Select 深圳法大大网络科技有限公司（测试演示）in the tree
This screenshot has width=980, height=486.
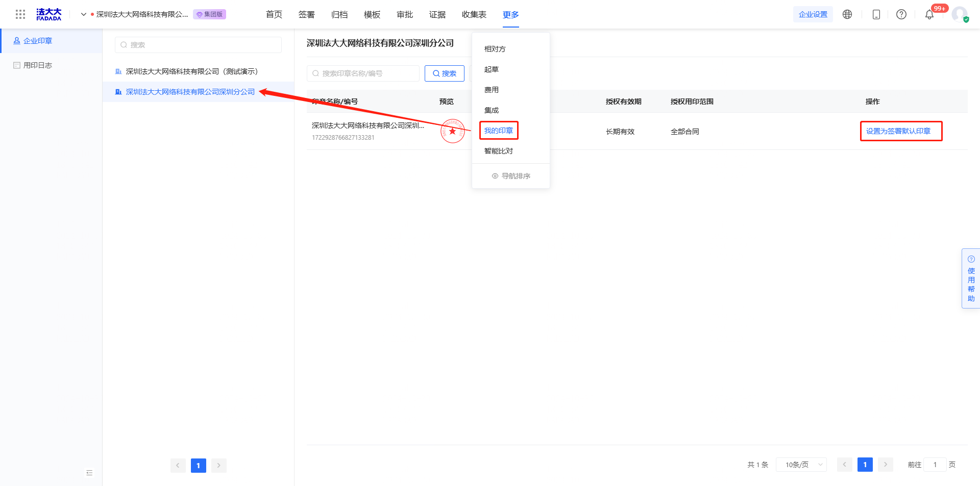(198, 71)
